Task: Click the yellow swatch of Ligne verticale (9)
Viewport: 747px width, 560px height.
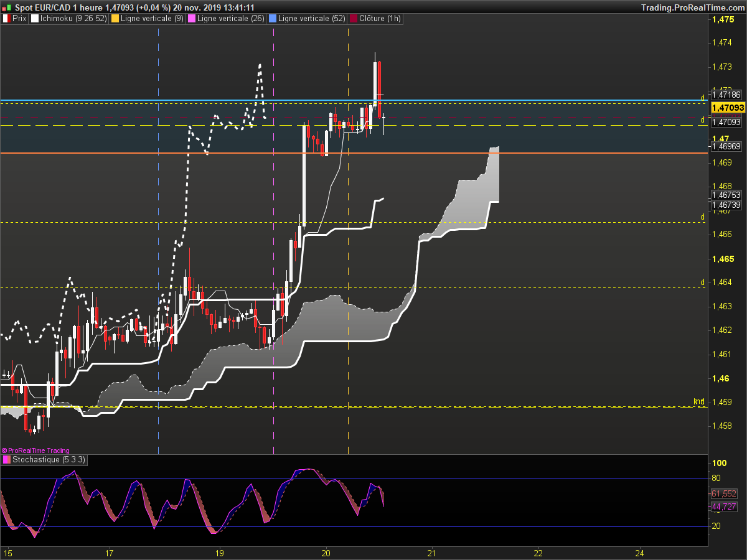Action: (x=115, y=19)
